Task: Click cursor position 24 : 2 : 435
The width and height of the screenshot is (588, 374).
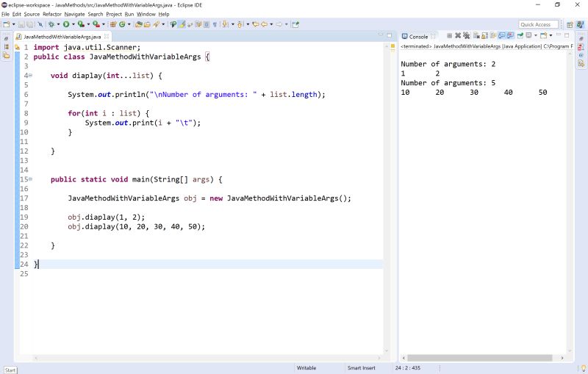Action: (408, 368)
